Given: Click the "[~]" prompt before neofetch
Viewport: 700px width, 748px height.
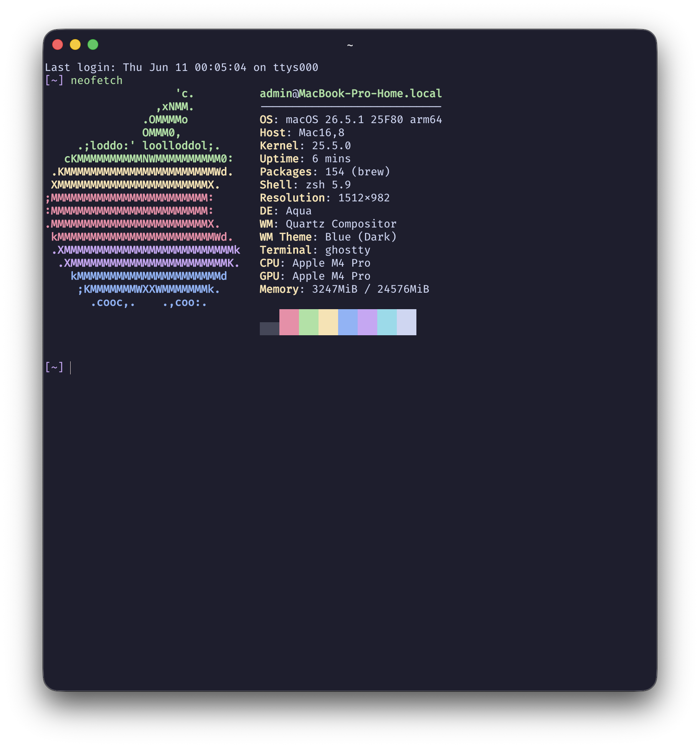Looking at the screenshot, I should [54, 81].
